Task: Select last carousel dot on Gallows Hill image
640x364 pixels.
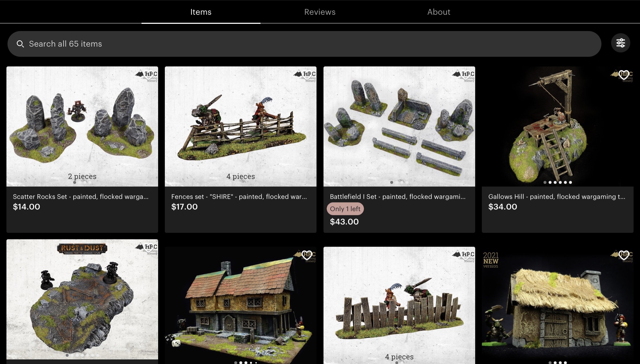Action: click(570, 182)
